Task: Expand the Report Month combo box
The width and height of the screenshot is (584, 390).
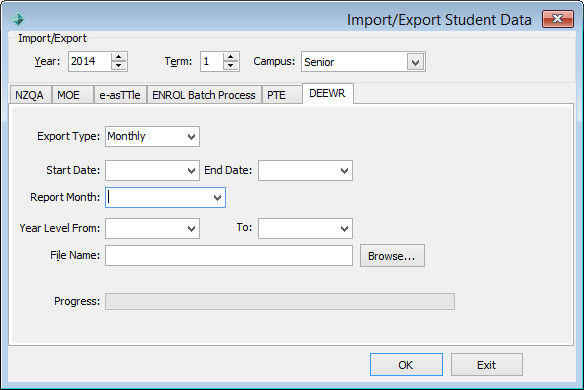Action: [218, 198]
